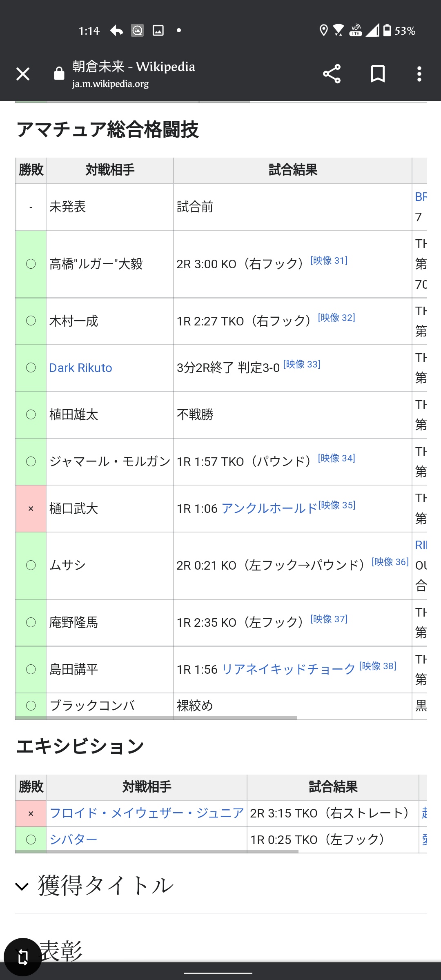Tap the screen rotation floating button
The height and width of the screenshot is (980, 441).
click(23, 957)
